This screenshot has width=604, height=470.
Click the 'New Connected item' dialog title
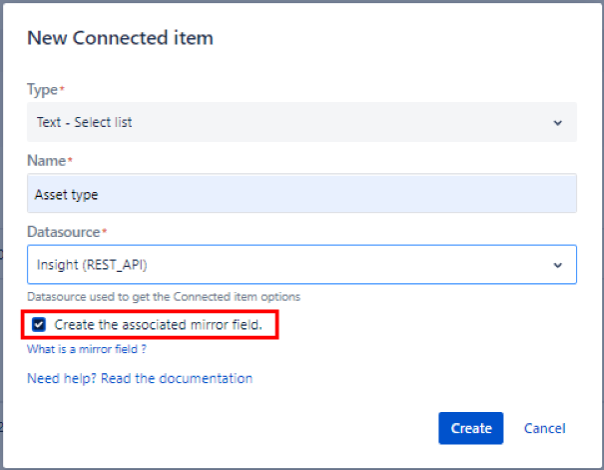click(x=120, y=38)
